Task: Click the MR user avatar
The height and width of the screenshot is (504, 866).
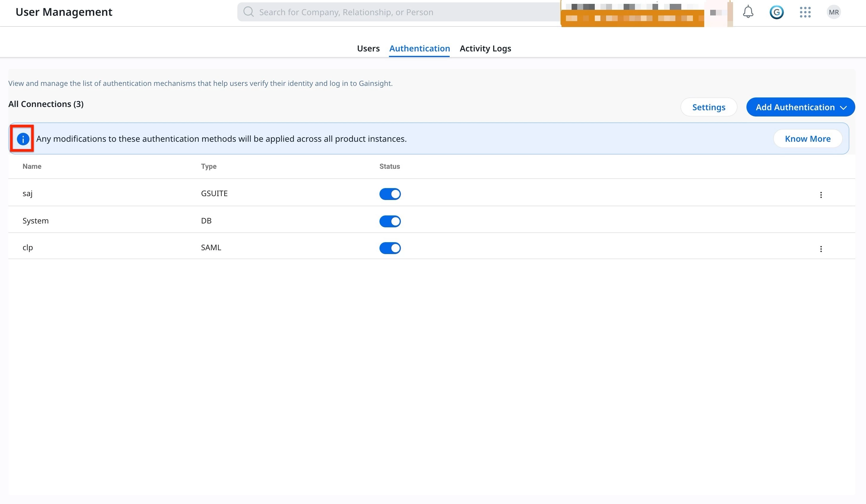Action: (833, 12)
